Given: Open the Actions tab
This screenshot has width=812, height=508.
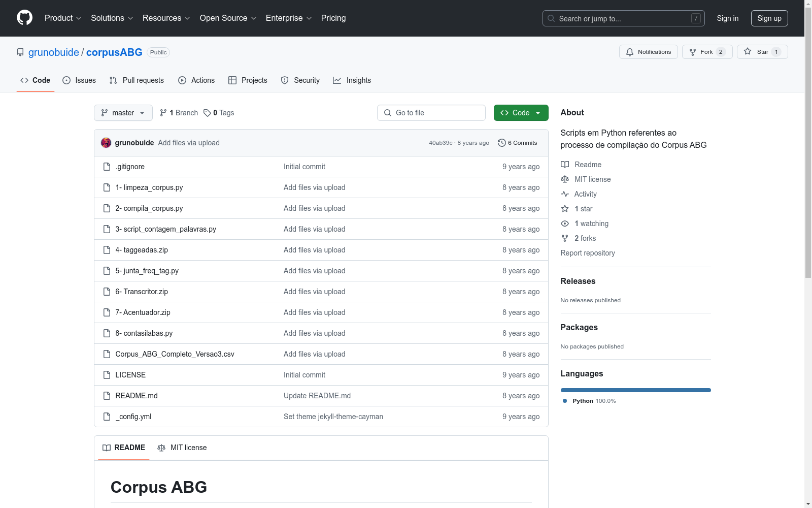Looking at the screenshot, I should [x=196, y=80].
